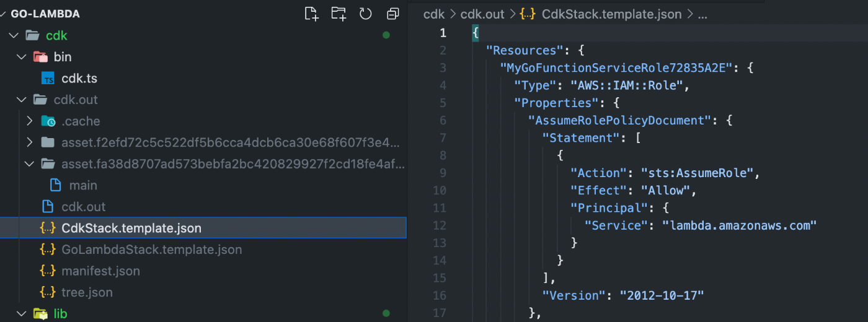The height and width of the screenshot is (322, 868).
Task: Click the GO-LAMBDA explorer section title
Action: pyautogui.click(x=45, y=14)
